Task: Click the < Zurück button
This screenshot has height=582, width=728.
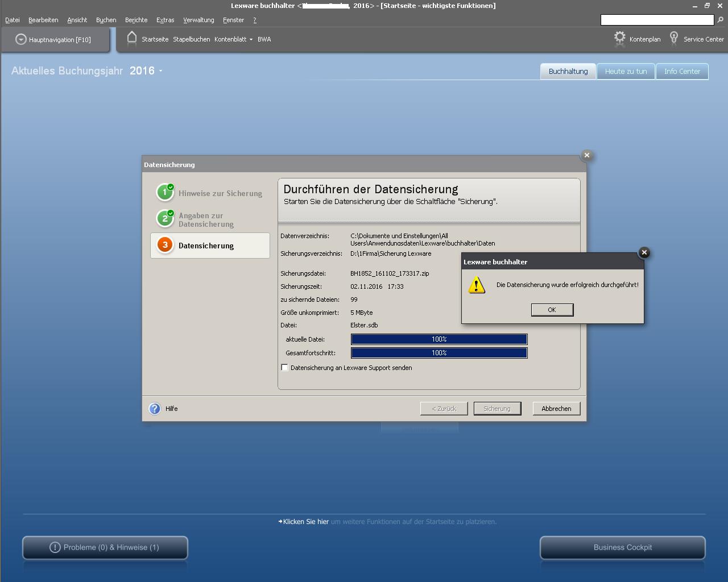Action: [x=444, y=409]
